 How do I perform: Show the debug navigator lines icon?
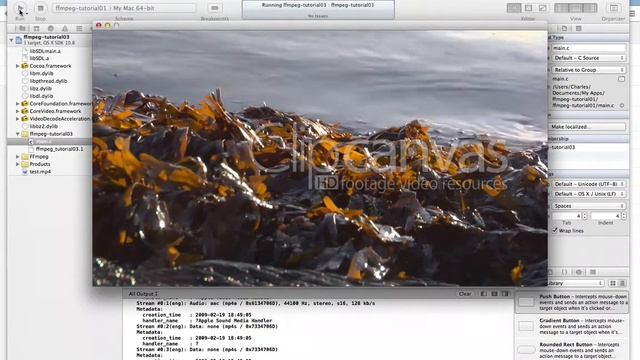(x=79, y=28)
